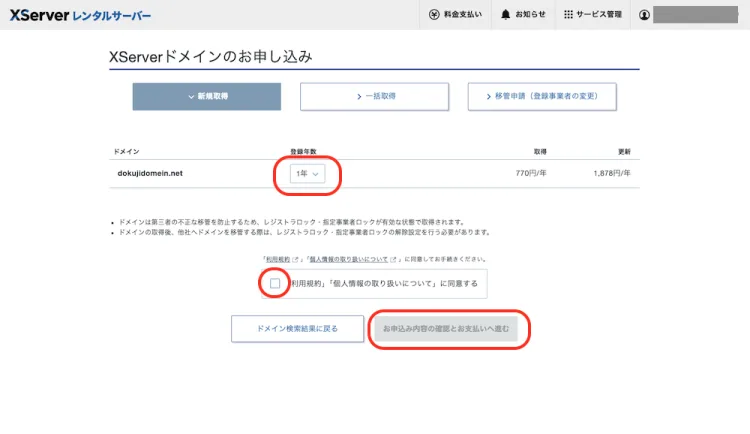750x434 pixels.
Task: Open the 利用規約 link
Action: 278,259
